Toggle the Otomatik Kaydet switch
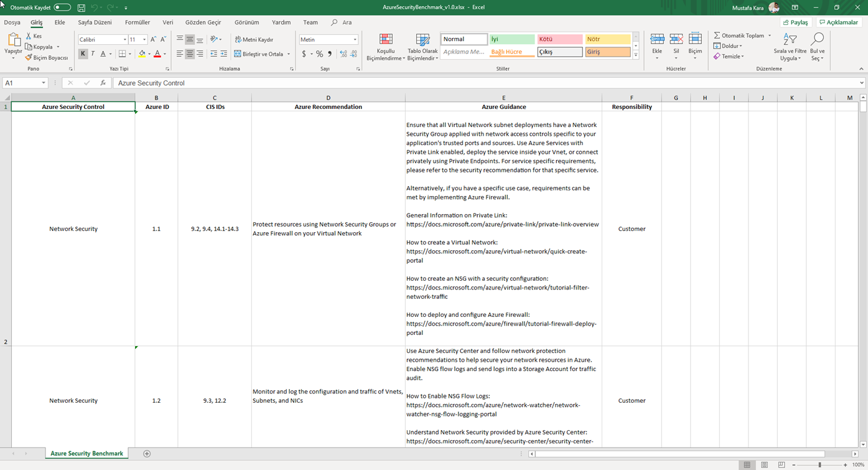 [x=62, y=7]
